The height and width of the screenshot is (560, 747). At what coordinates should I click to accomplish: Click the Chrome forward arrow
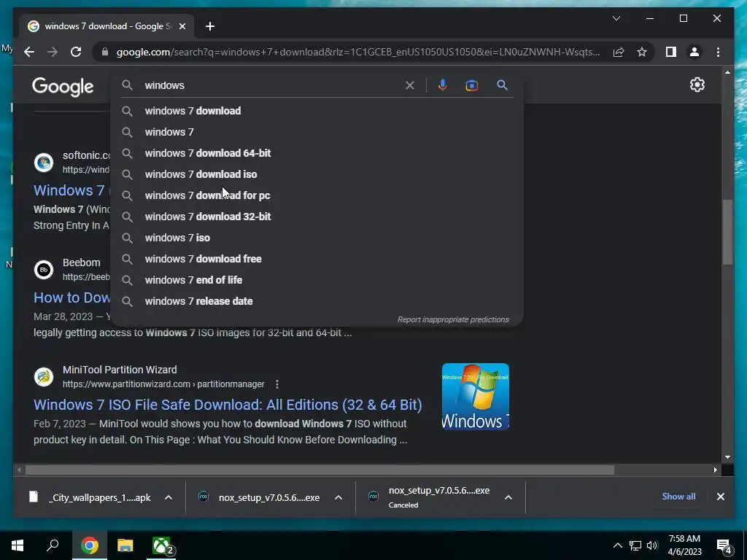[x=53, y=52]
